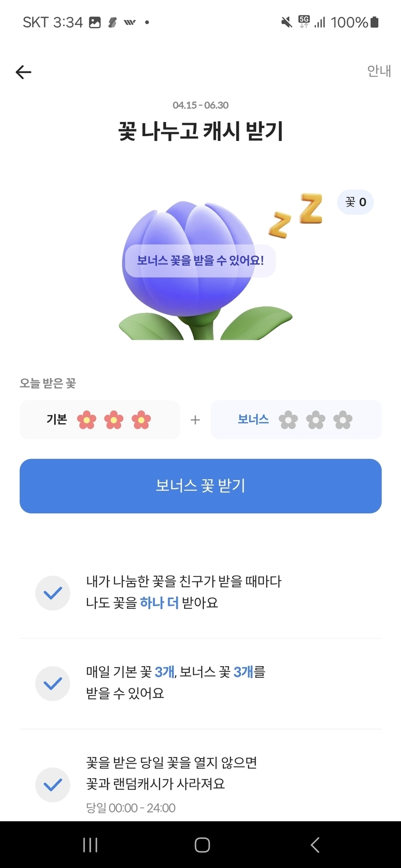Tap the checkmark beside flower expiry rule
Viewport: 401px width, 868px height.
pos(53,784)
